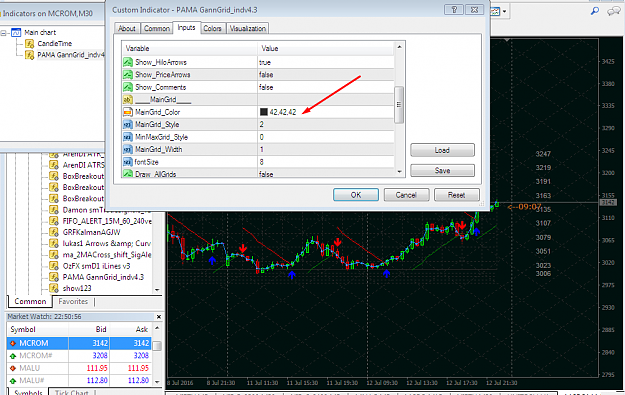Switch to the About tab
625x395 pixels.
click(x=127, y=28)
